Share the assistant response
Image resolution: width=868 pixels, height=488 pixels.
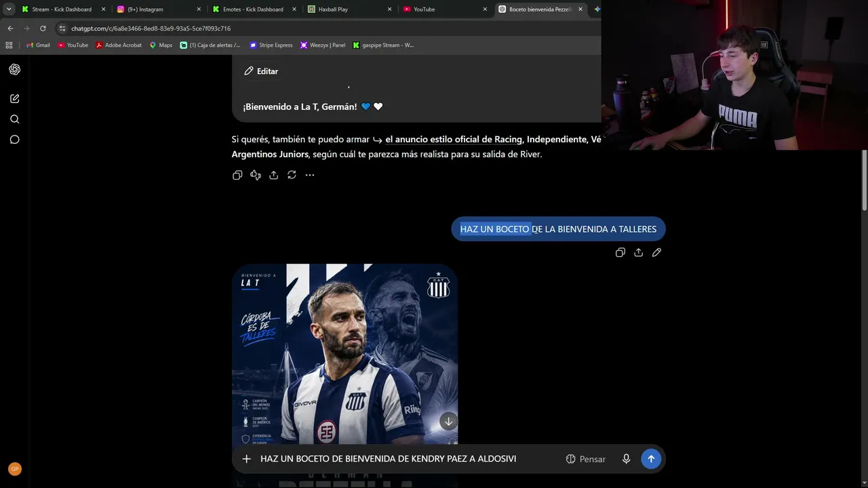pyautogui.click(x=273, y=175)
